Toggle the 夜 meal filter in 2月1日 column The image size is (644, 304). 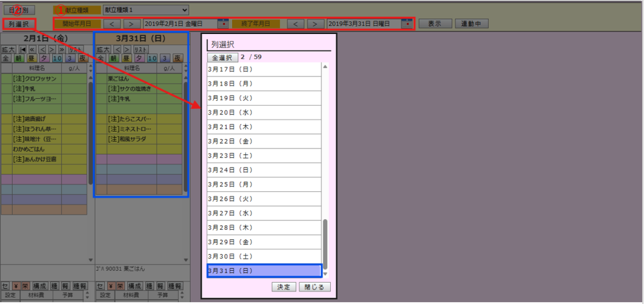click(x=82, y=58)
